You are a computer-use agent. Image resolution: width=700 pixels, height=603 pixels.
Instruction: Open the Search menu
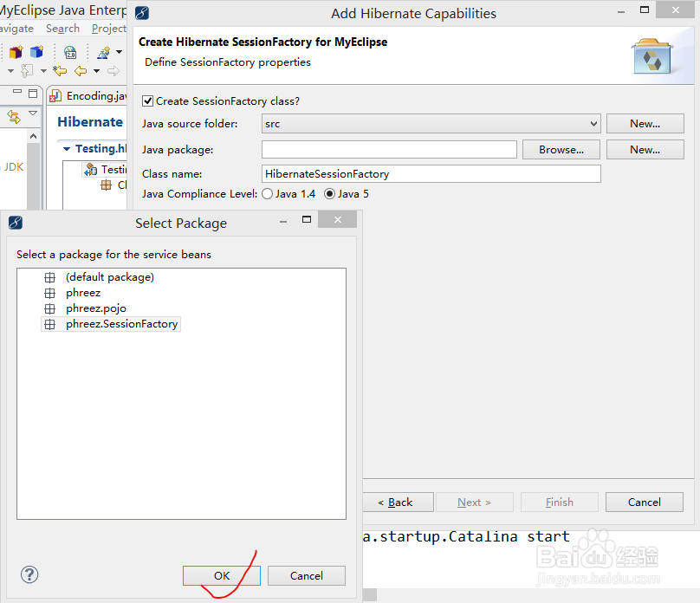click(62, 29)
